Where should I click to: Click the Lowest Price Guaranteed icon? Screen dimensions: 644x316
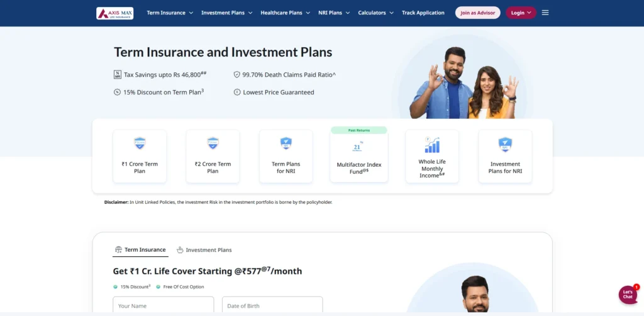(237, 92)
